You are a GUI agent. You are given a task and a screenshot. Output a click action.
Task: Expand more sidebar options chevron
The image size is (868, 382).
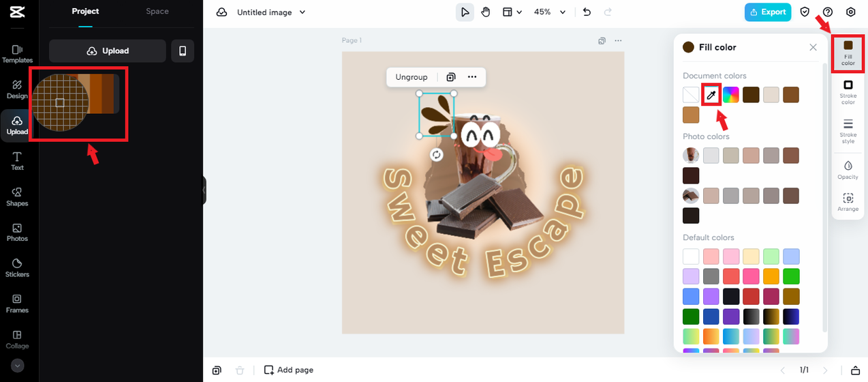[18, 366]
